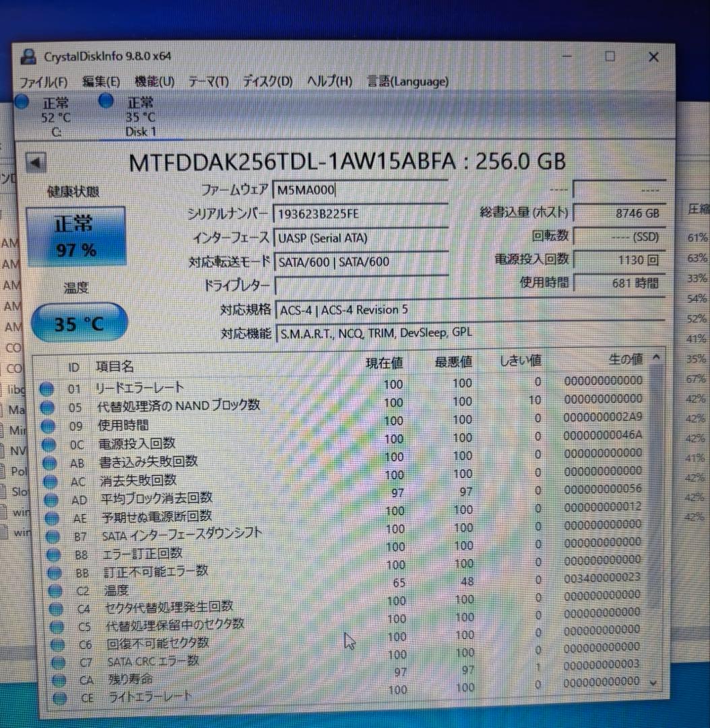Image resolution: width=710 pixels, height=728 pixels.
Task: Click status dot for AC 消去失敗回数
Action: tap(51, 481)
